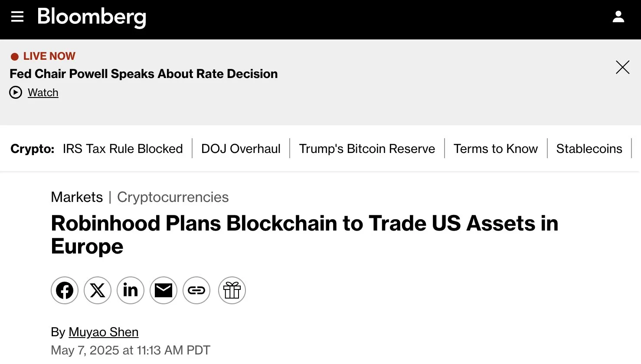Image resolution: width=641 pixels, height=364 pixels.
Task: Share article via email icon
Action: coord(164,290)
